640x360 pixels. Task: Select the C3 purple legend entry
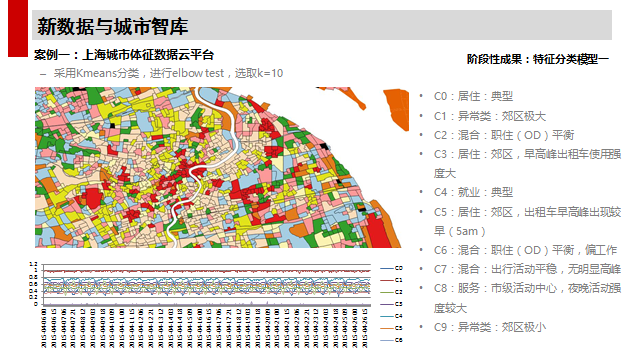tap(391, 304)
